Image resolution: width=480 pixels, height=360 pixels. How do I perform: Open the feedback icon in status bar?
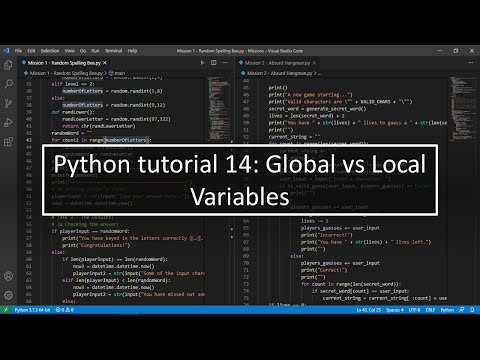[x=462, y=310]
